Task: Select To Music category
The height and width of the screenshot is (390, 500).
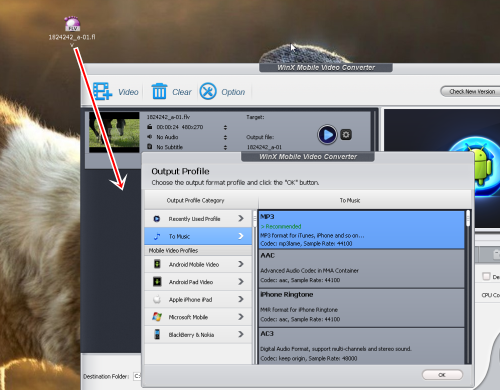Action: (x=198, y=236)
